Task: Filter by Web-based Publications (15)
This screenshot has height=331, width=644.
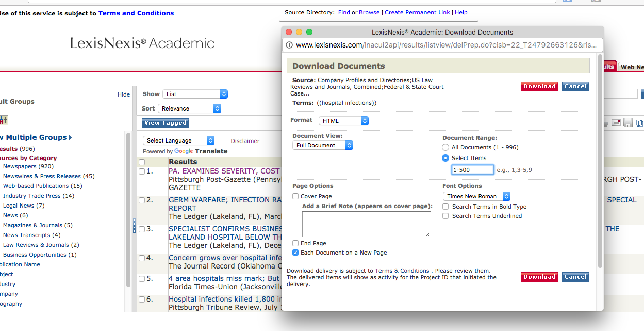Action: [43, 186]
